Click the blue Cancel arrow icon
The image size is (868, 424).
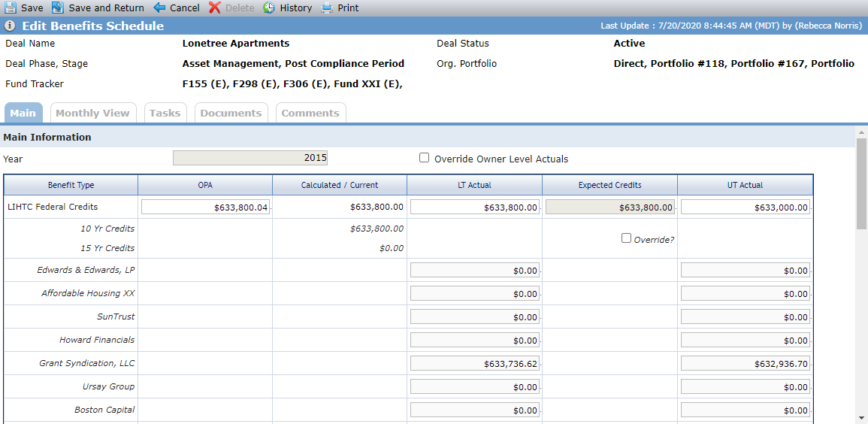tap(159, 8)
